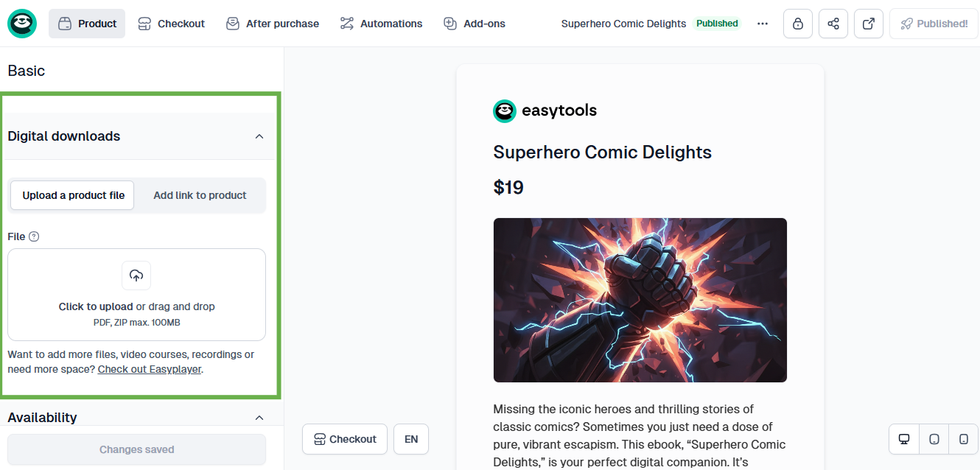Open the EN language selector

(410, 438)
